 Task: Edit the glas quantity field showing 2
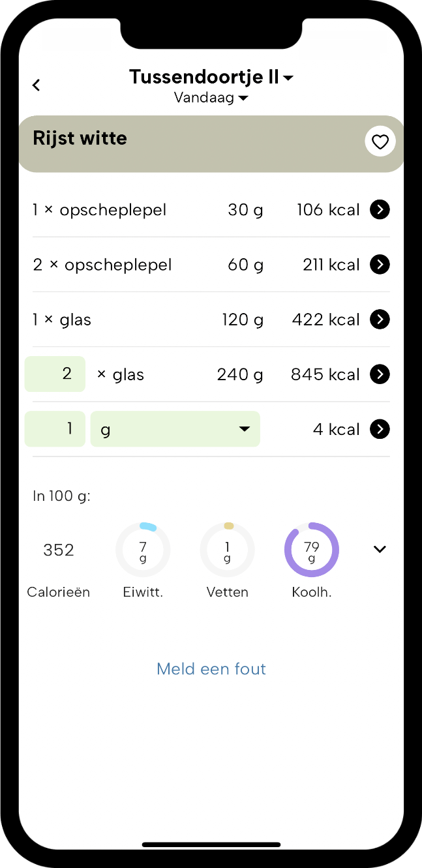point(55,374)
